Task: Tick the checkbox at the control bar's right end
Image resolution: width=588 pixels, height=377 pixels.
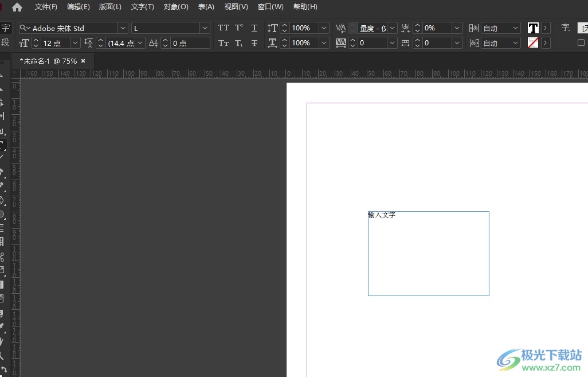Action: tap(581, 43)
